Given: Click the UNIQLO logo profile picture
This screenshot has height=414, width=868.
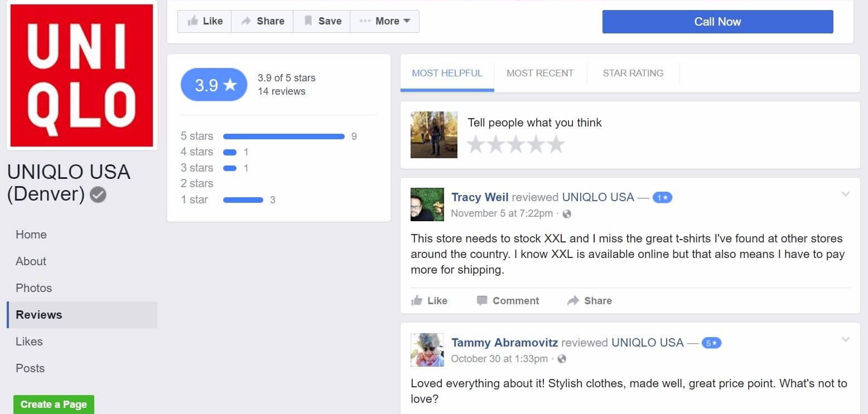Looking at the screenshot, I should click(81, 76).
